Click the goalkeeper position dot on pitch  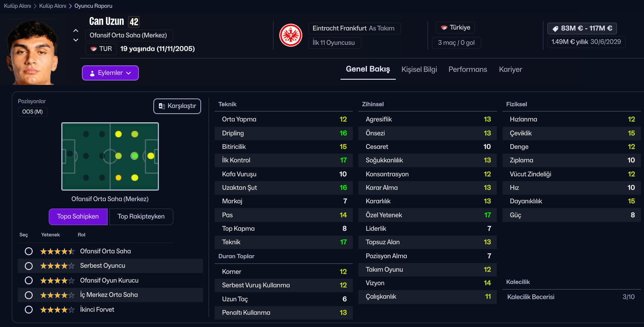pyautogui.click(x=70, y=154)
